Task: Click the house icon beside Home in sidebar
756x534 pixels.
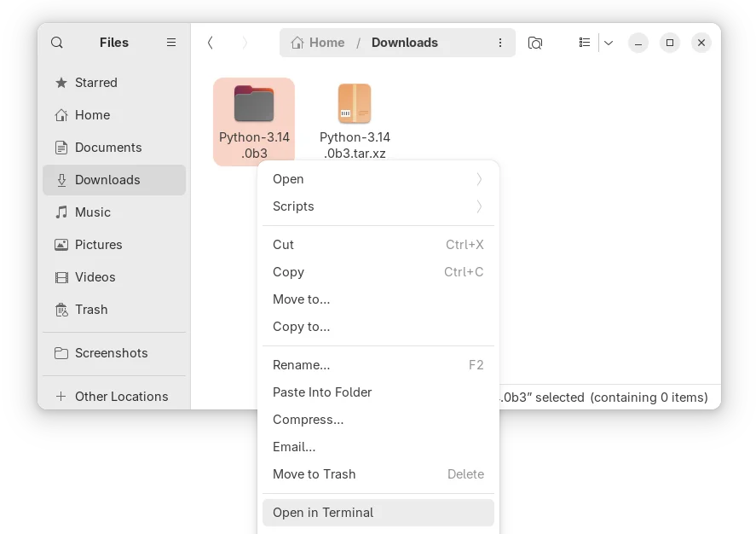Action: coord(61,115)
